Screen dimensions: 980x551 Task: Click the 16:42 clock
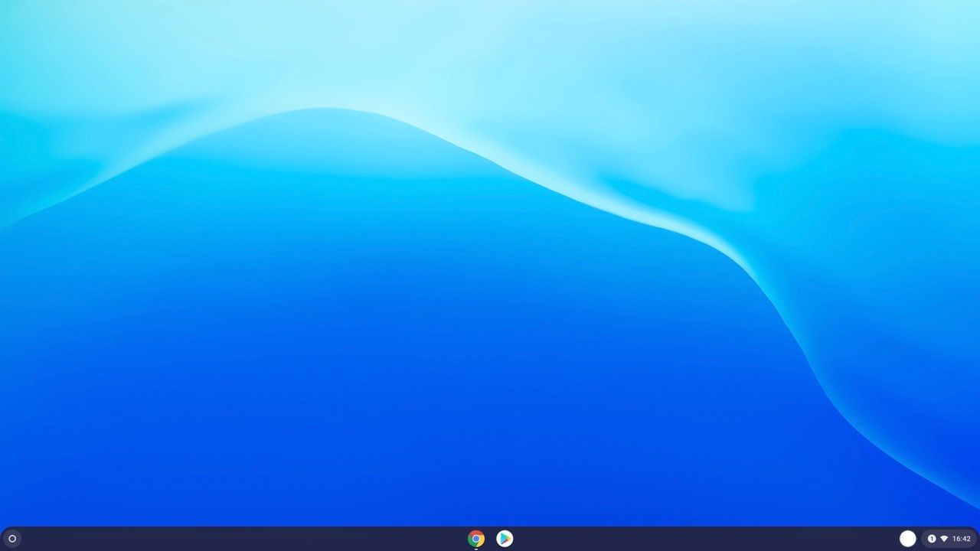(x=962, y=539)
